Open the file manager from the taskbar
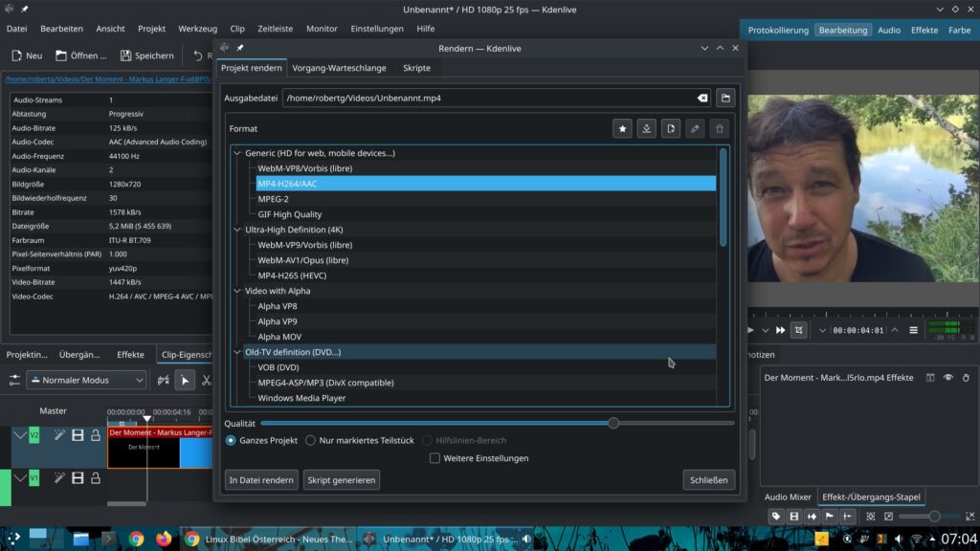 click(x=80, y=539)
